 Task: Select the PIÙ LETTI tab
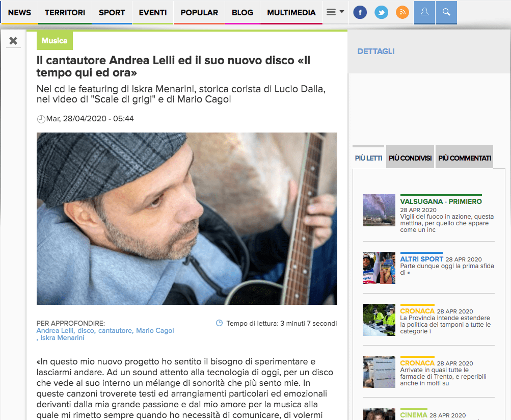pos(368,158)
